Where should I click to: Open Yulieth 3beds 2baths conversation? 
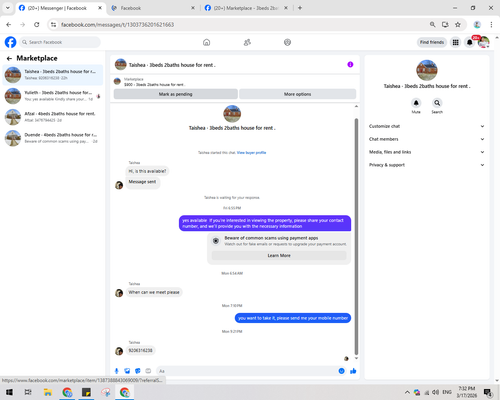coord(53,96)
